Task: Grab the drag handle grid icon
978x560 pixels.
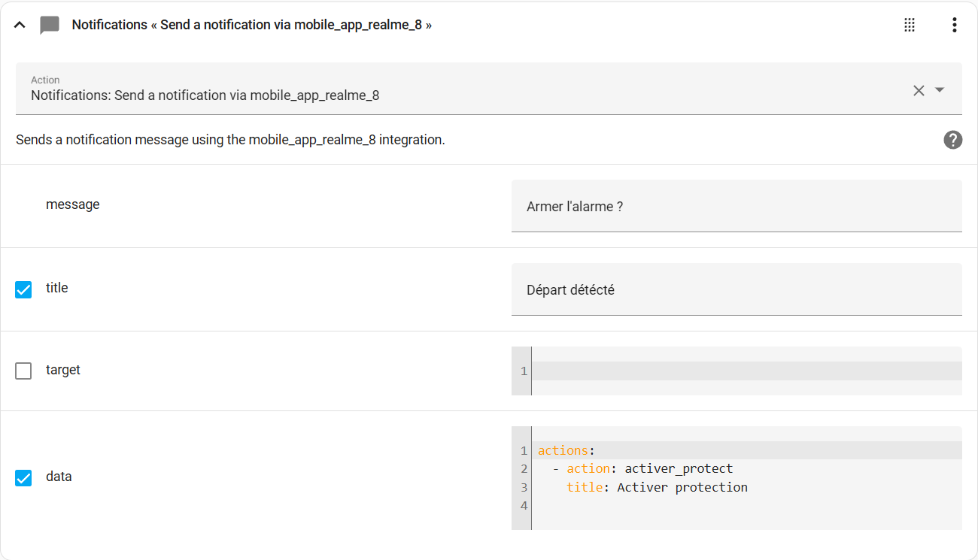Action: (x=910, y=25)
